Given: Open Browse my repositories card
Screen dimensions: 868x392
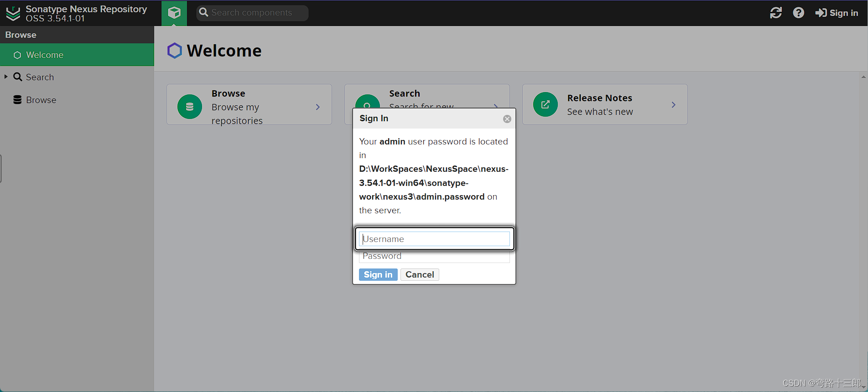Looking at the screenshot, I should [249, 104].
